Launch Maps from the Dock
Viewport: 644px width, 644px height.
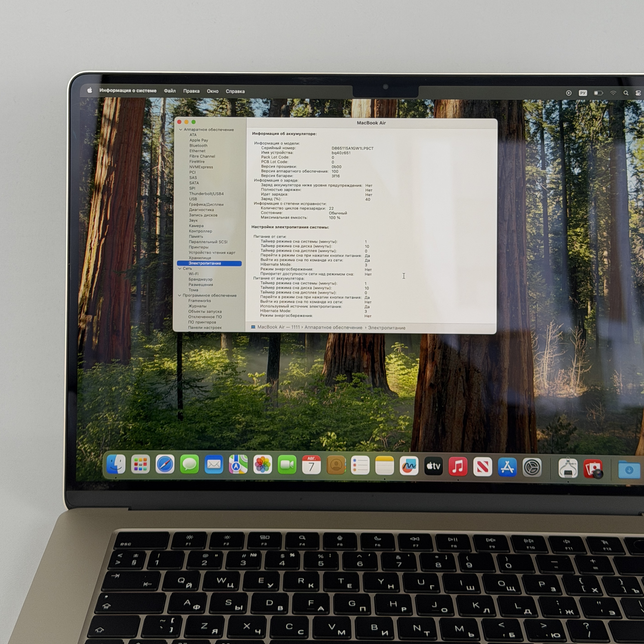pyautogui.click(x=238, y=465)
